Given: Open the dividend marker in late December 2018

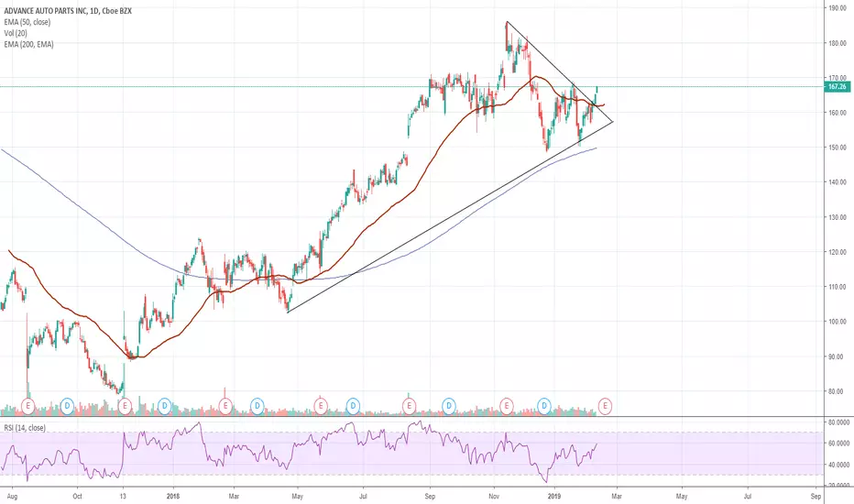Looking at the screenshot, I should (x=544, y=406).
